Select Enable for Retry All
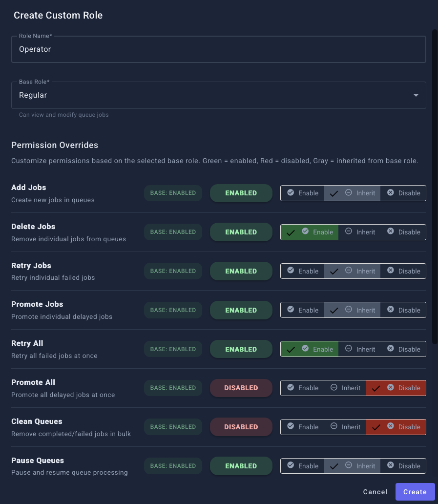438x504 pixels. [x=310, y=349]
